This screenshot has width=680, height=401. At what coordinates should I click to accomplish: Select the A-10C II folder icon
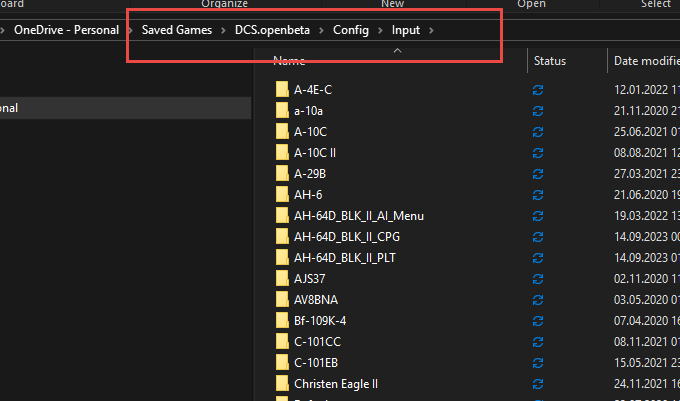[282, 153]
